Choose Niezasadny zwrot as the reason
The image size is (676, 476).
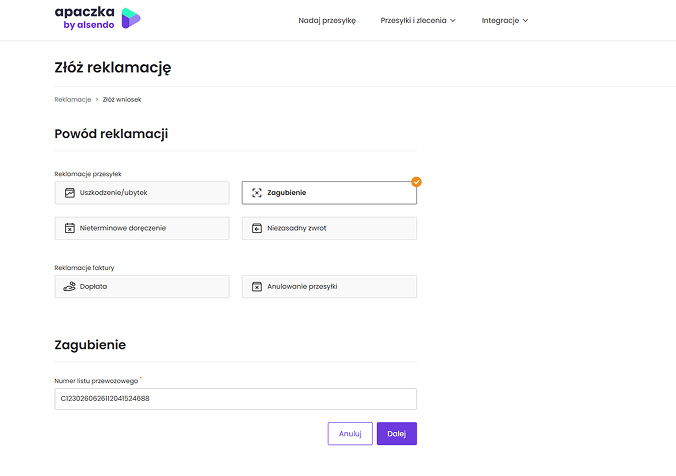tap(329, 228)
